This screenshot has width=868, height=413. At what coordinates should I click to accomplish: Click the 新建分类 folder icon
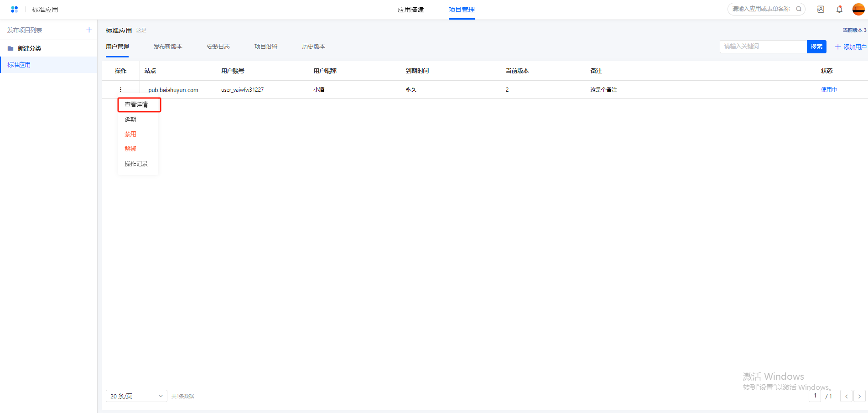click(x=10, y=48)
